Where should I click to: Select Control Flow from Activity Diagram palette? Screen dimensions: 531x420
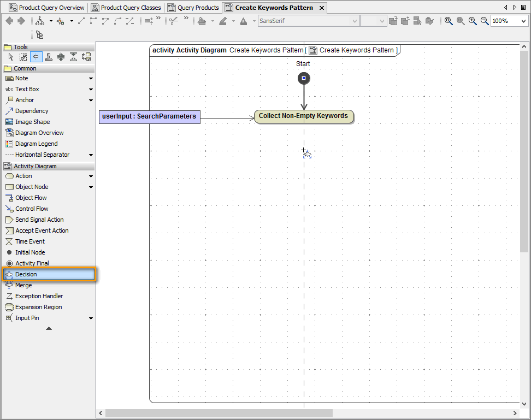pyautogui.click(x=32, y=209)
